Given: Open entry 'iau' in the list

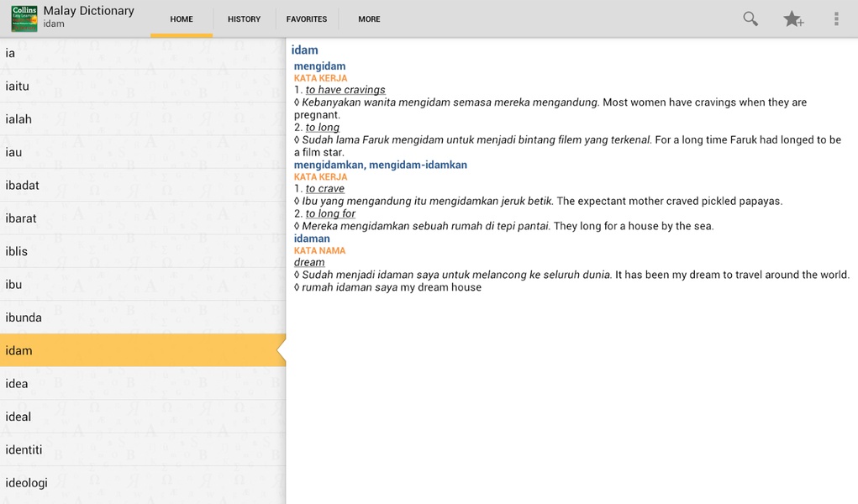Looking at the screenshot, I should click(143, 152).
